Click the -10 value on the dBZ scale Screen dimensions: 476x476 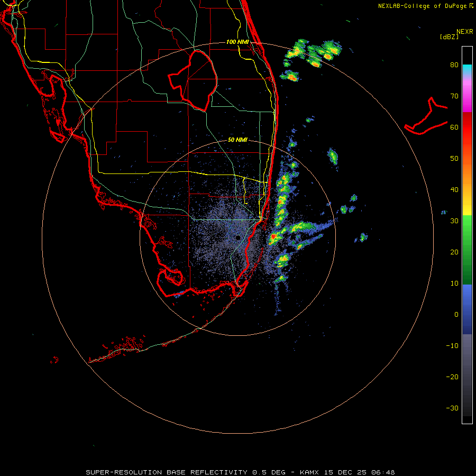pyautogui.click(x=452, y=346)
